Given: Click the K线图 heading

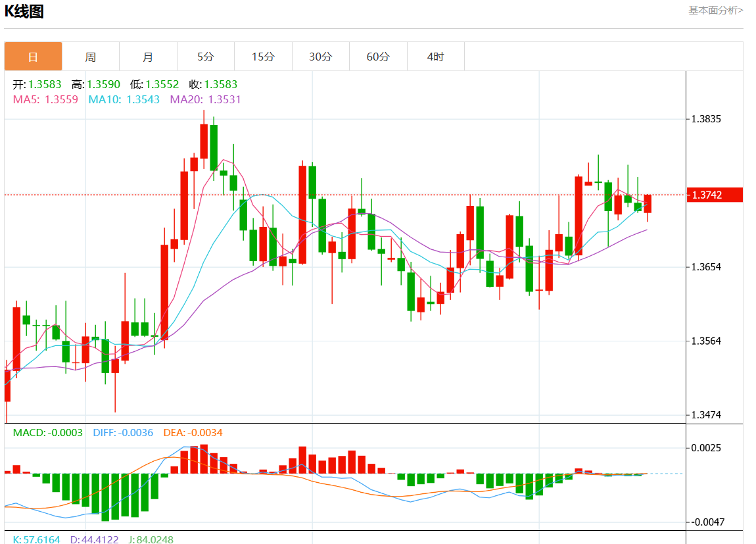Looking at the screenshot, I should point(24,11).
